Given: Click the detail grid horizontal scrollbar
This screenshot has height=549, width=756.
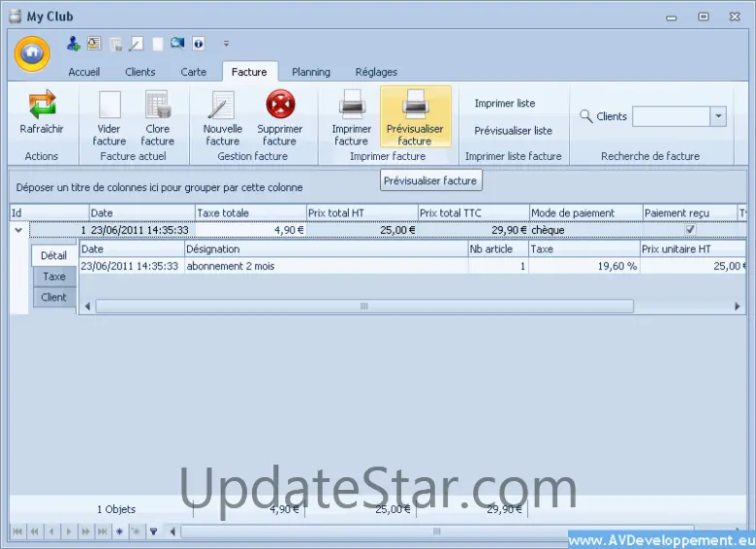Looking at the screenshot, I should coord(363,306).
